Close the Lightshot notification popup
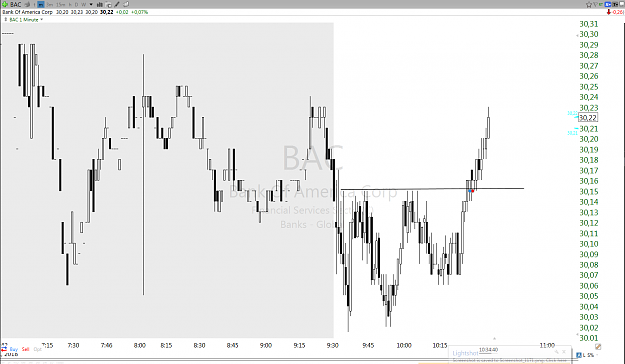This screenshot has height=364, width=625. coord(564,352)
